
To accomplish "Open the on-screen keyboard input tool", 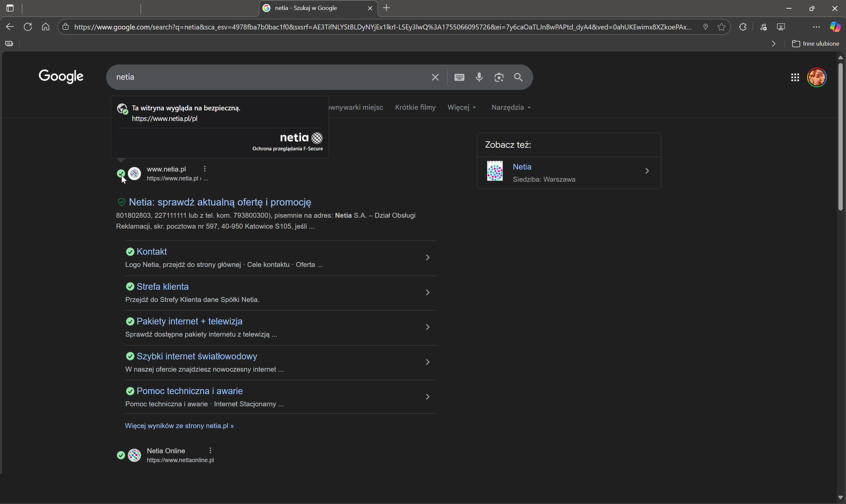I will (x=459, y=77).
